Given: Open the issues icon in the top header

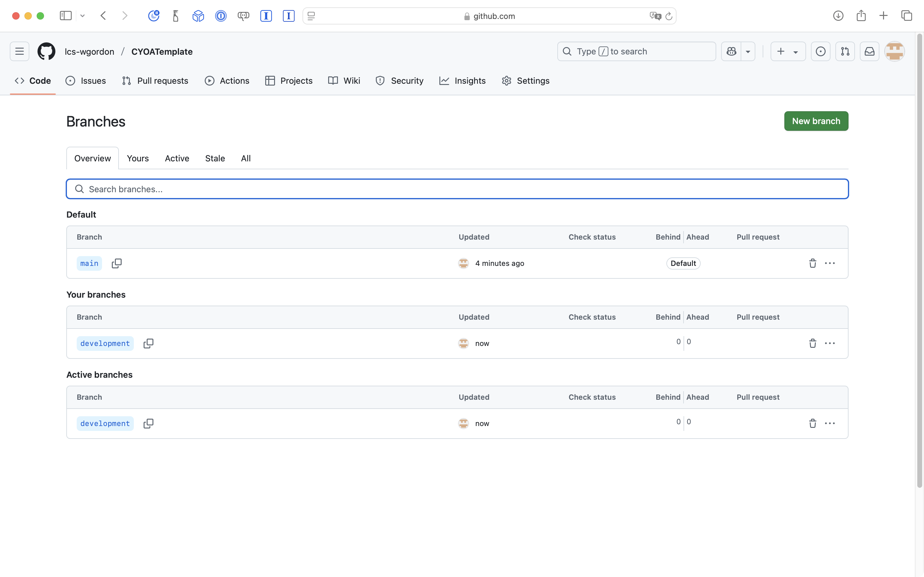Looking at the screenshot, I should (x=820, y=52).
